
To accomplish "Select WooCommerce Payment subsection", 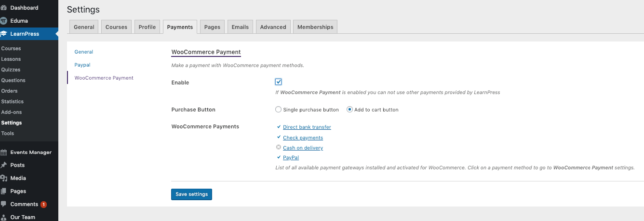I will click(x=104, y=78).
